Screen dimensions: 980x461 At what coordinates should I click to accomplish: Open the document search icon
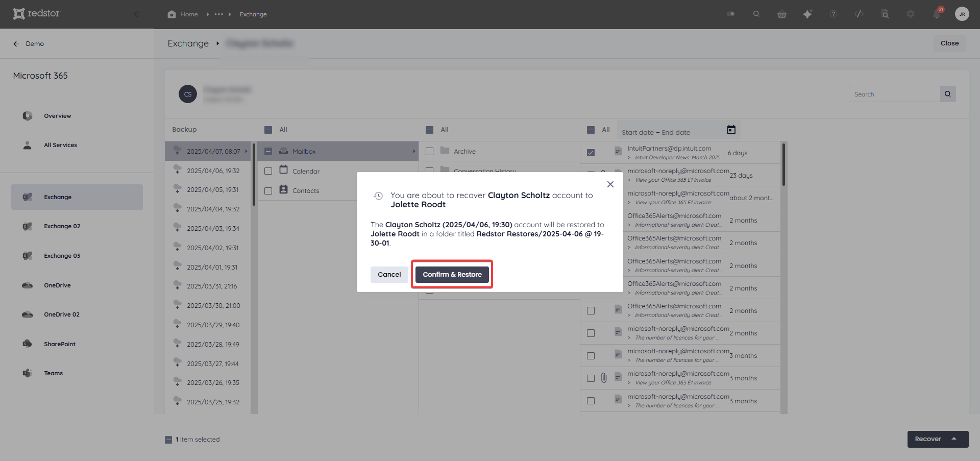point(885,14)
